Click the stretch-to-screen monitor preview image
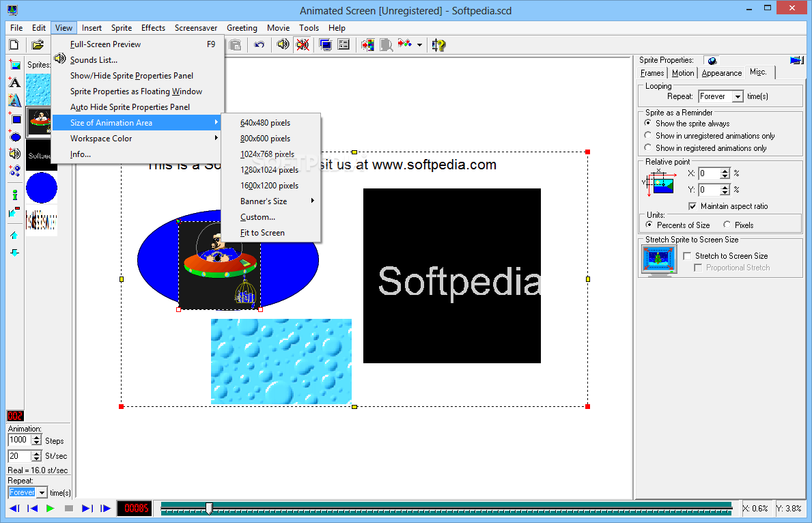Viewport: 812px width, 523px height. (x=659, y=259)
